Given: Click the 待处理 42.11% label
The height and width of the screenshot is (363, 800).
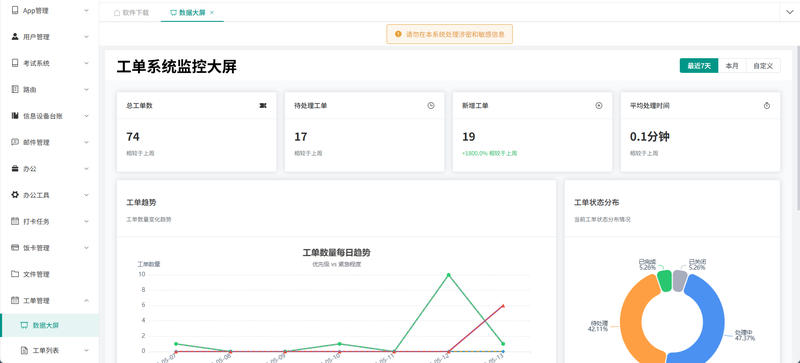Looking at the screenshot, I should [598, 326].
